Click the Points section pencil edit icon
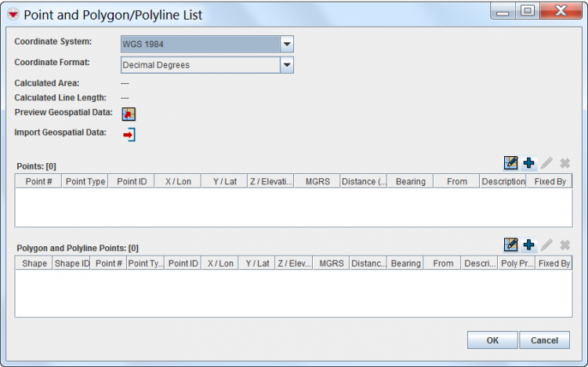This screenshot has width=588, height=367. click(x=546, y=163)
